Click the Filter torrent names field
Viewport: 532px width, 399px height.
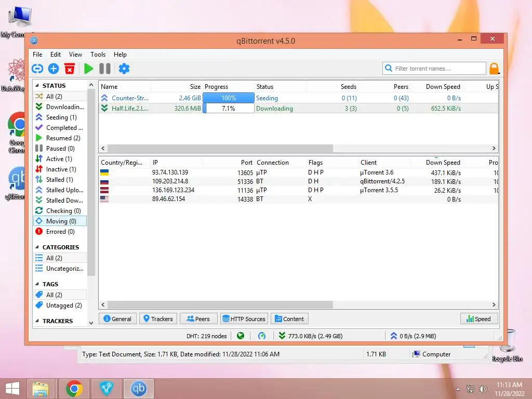pyautogui.click(x=434, y=68)
